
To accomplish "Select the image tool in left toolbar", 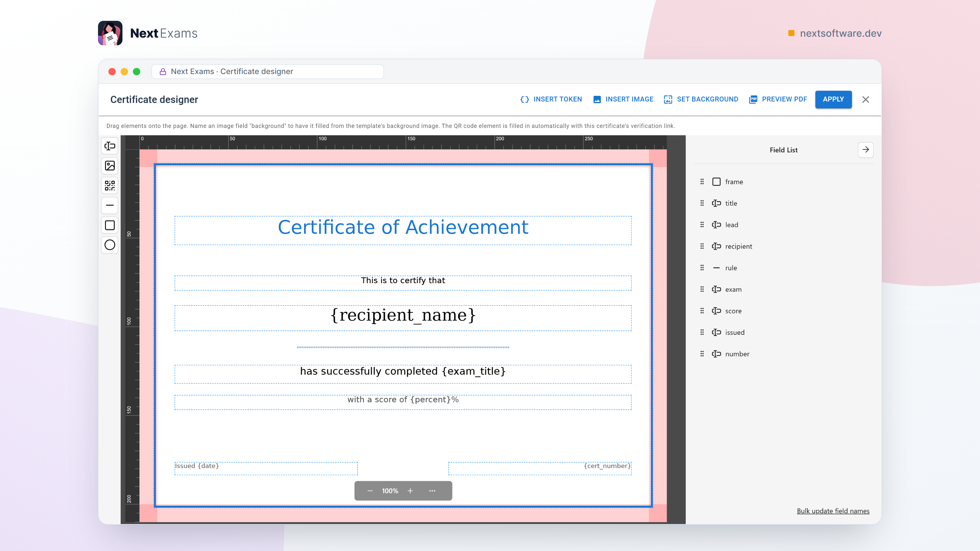I will pyautogui.click(x=110, y=166).
